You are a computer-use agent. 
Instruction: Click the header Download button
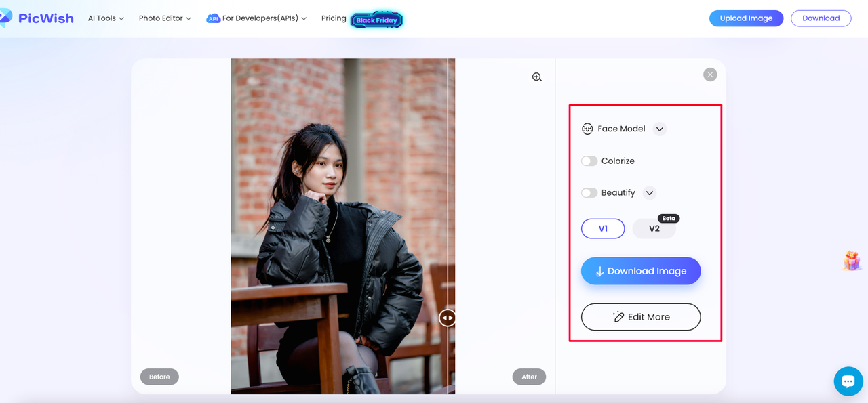click(x=821, y=18)
